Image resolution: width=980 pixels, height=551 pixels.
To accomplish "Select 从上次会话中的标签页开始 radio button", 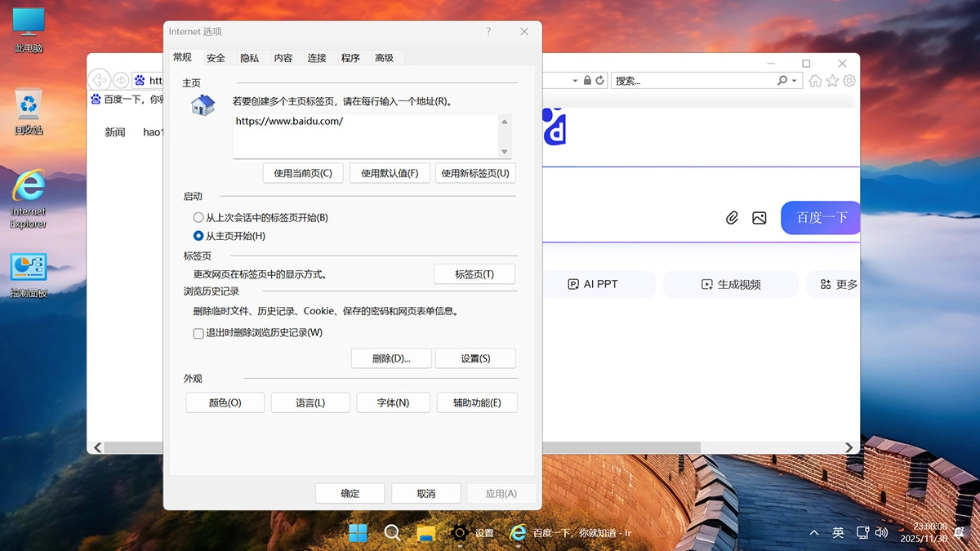I will [198, 217].
